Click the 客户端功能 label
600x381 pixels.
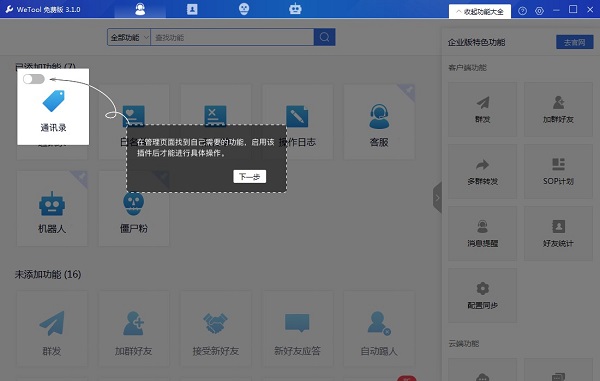pos(467,68)
